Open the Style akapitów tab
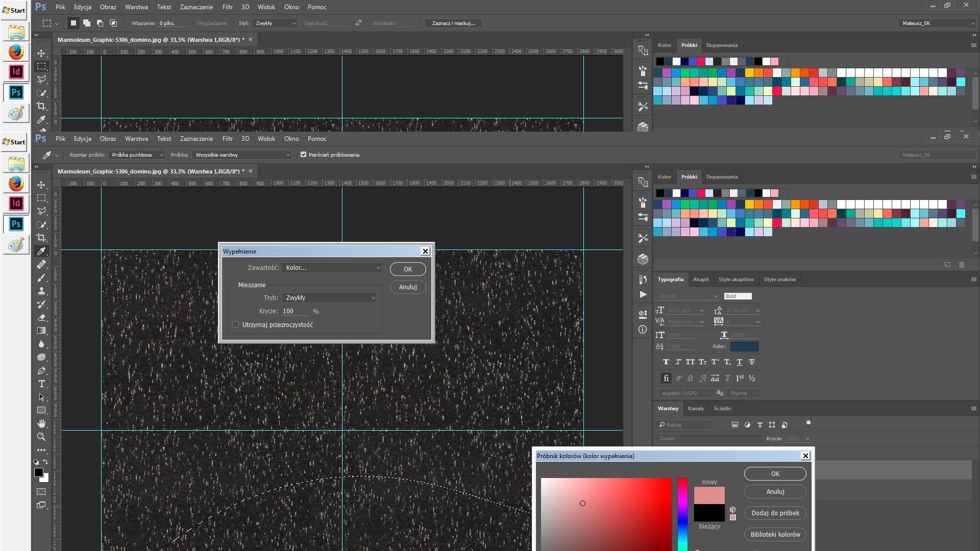This screenshot has width=980, height=551. [x=736, y=280]
